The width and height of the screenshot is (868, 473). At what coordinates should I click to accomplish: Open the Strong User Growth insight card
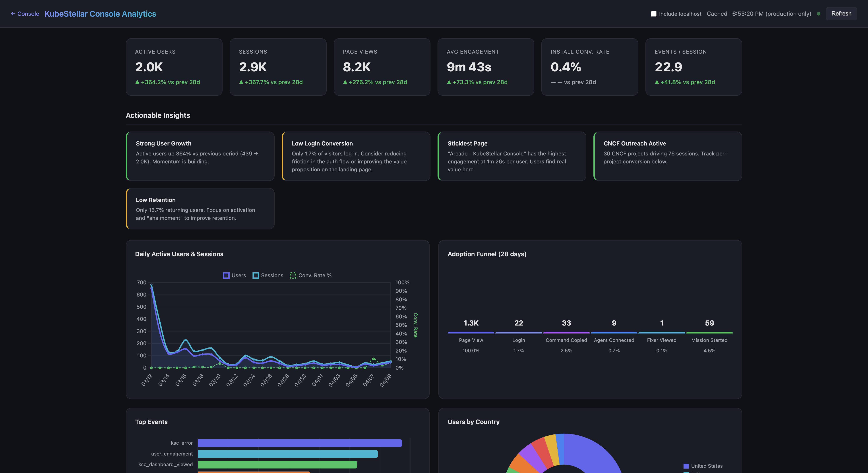pos(200,156)
